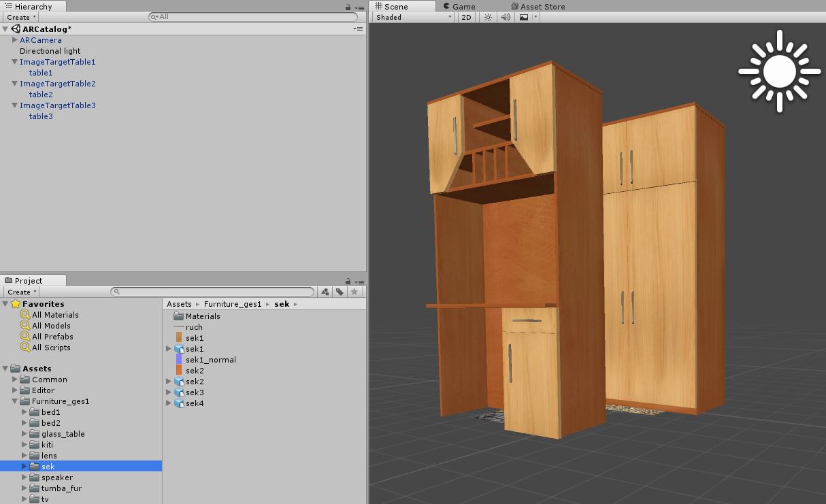Open the Asset Store tab
This screenshot has height=504, width=826.
[542, 7]
